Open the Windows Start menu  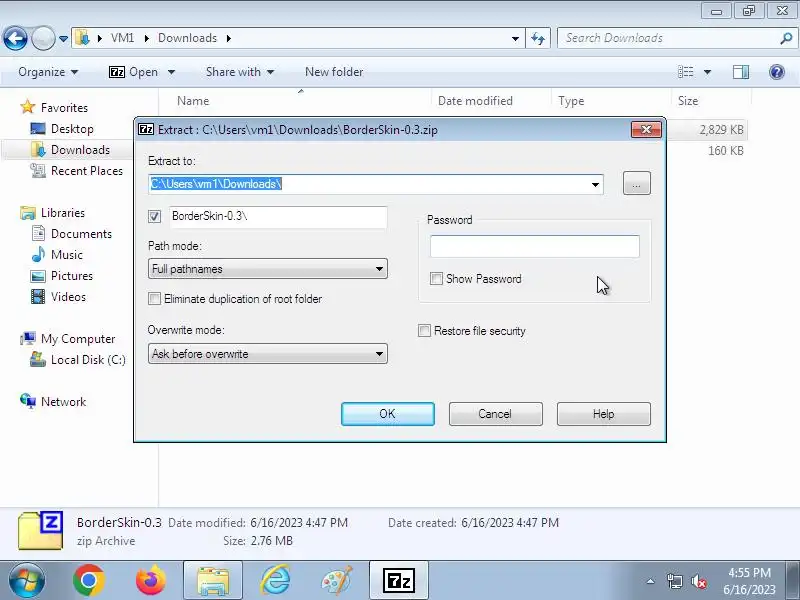[x=27, y=581]
